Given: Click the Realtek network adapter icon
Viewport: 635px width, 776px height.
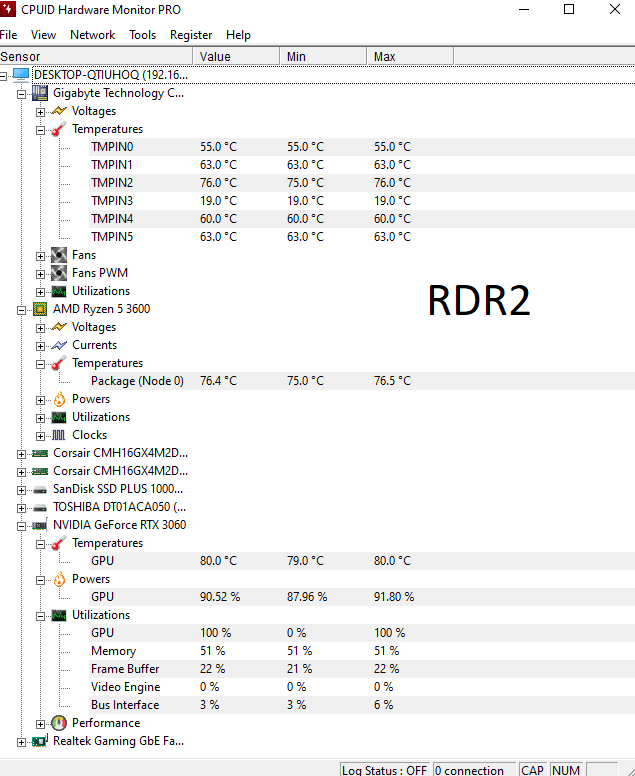Looking at the screenshot, I should point(40,741).
